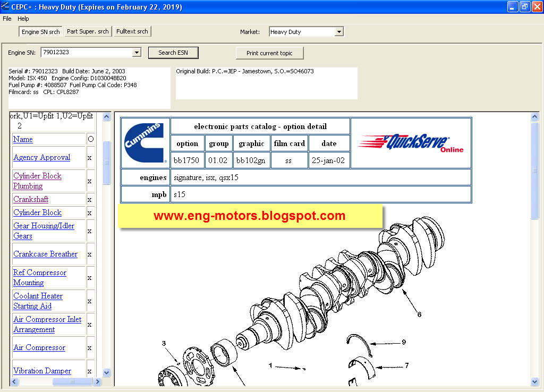Click the CEPC+ title bar app icon
Screen dimensions: 544x392
pyautogui.click(x=5, y=6)
